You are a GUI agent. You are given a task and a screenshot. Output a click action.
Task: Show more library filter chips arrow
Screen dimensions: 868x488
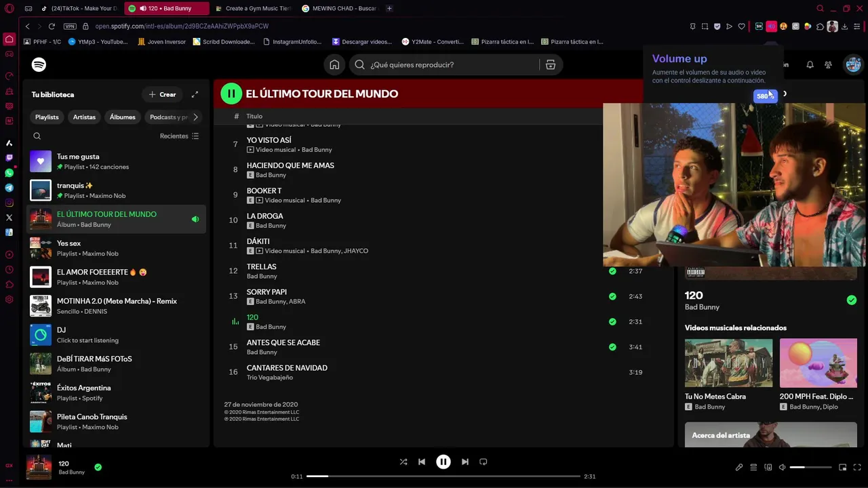(x=195, y=117)
